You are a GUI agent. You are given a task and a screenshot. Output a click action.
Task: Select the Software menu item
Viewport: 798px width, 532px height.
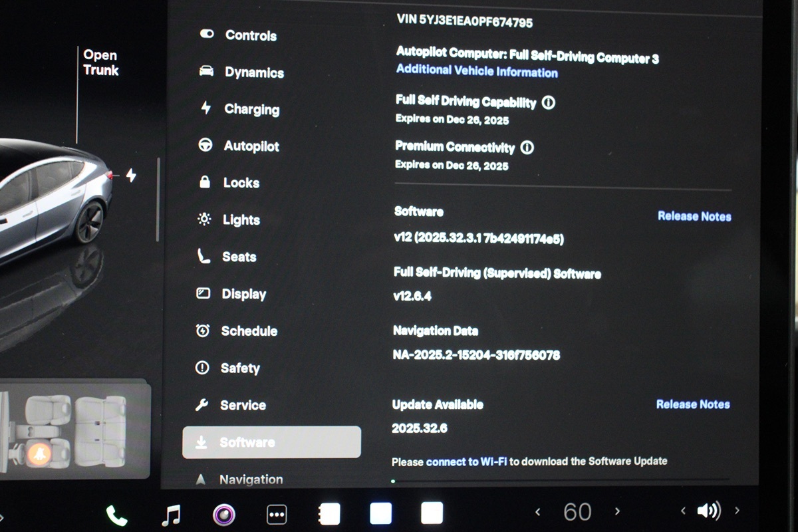(271, 442)
